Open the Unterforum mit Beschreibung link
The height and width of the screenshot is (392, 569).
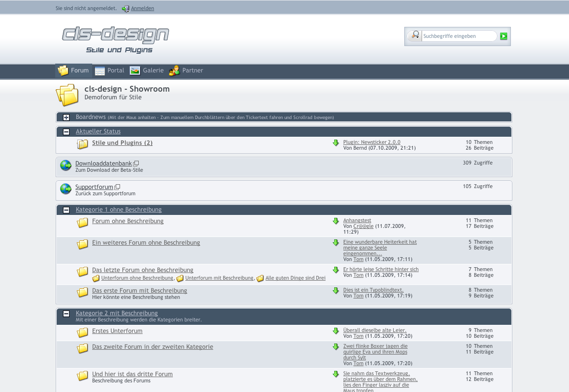pos(219,278)
